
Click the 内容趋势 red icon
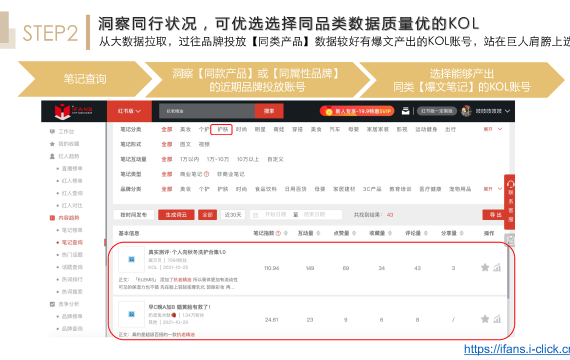tap(52, 218)
